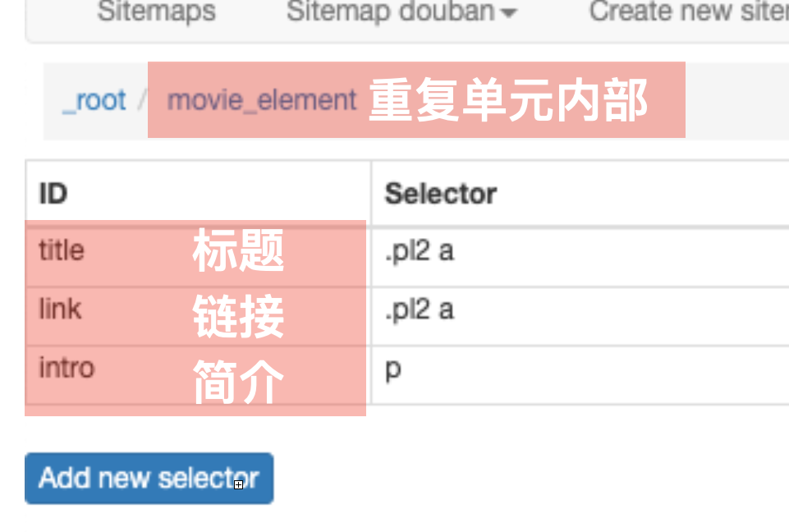The height and width of the screenshot is (532, 789).
Task: Click the Selector column header
Action: coord(441,194)
